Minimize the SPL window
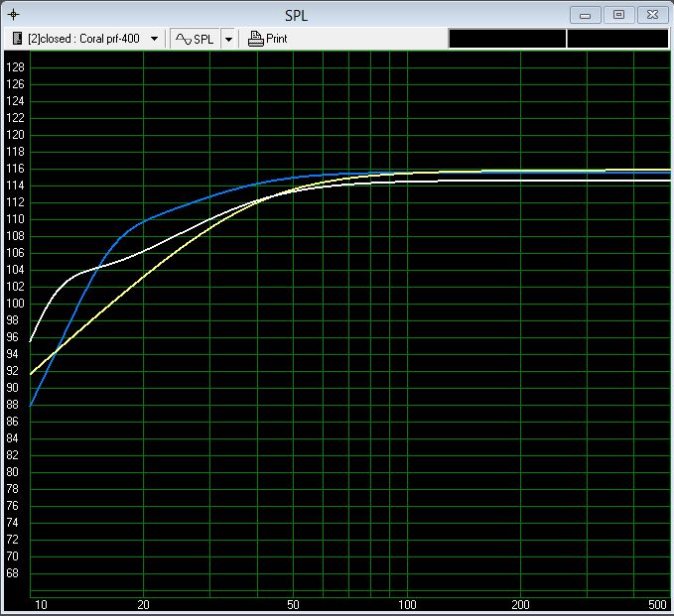 click(586, 14)
